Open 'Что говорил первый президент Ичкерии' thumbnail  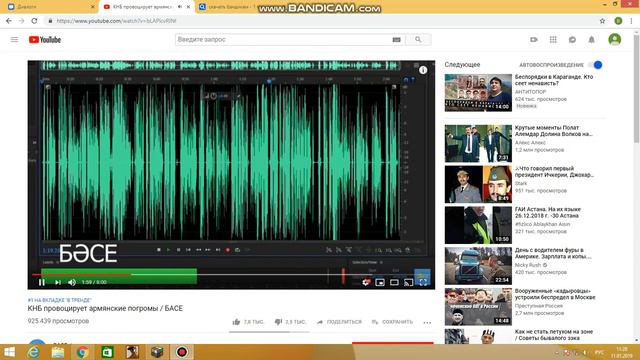478,184
